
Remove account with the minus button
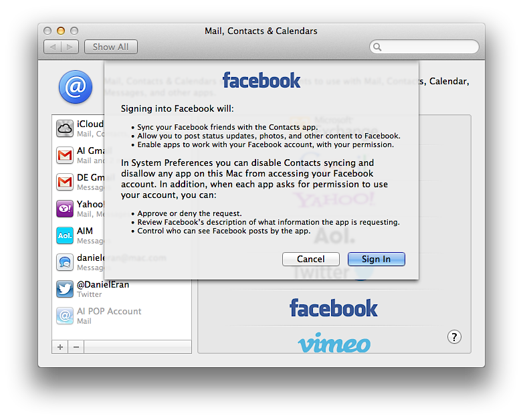pos(76,347)
